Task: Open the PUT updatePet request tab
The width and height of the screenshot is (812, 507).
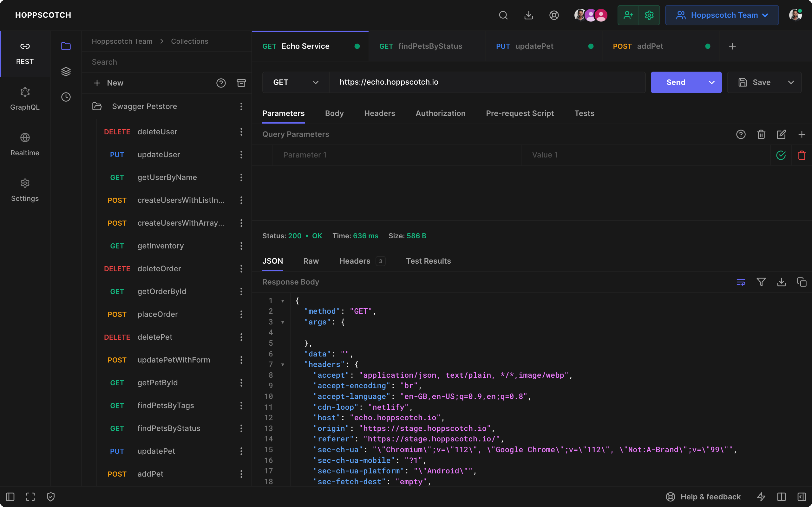Action: point(534,46)
